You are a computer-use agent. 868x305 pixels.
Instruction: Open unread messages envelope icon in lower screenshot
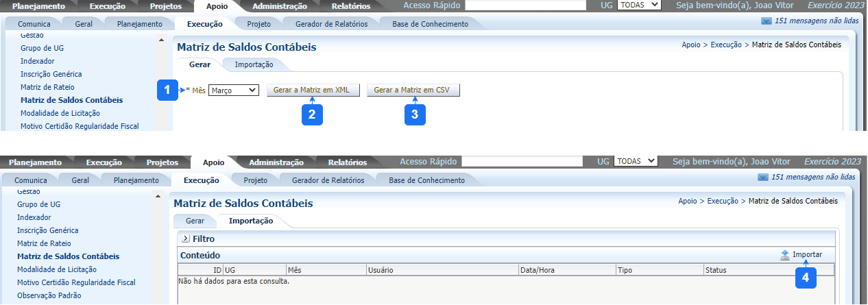tap(762, 177)
